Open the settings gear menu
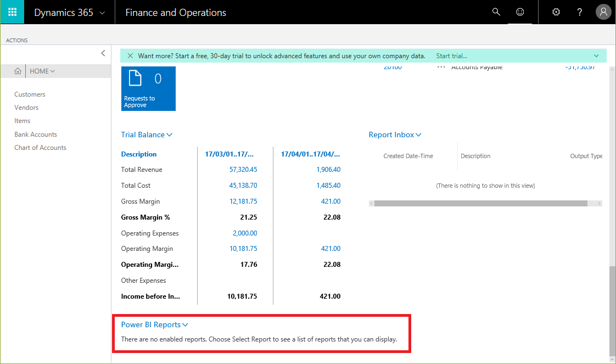 (x=556, y=12)
